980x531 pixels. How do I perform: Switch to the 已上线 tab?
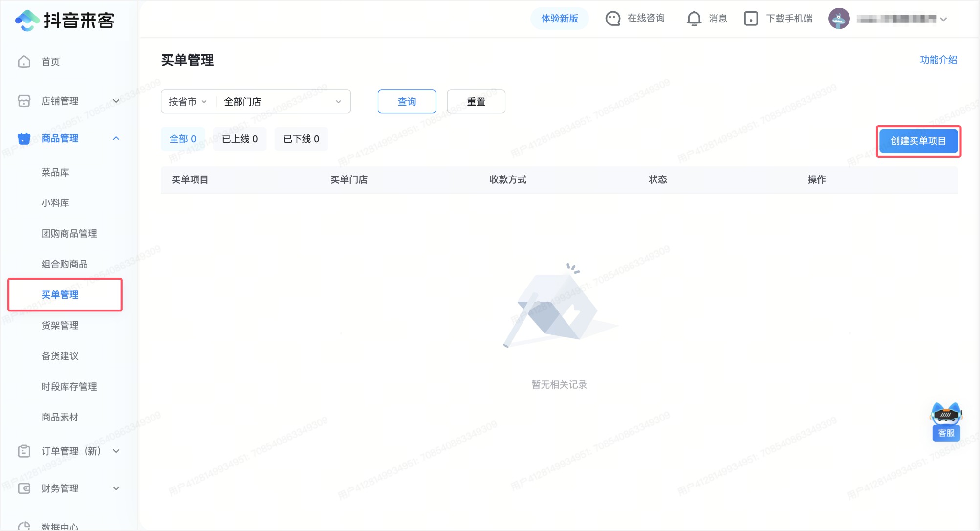[240, 139]
